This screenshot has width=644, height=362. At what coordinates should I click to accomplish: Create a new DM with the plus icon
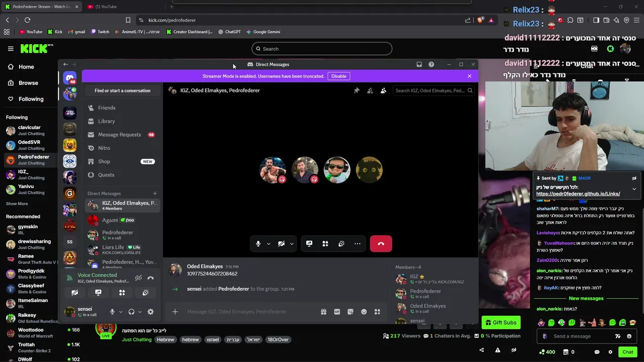[155, 194]
